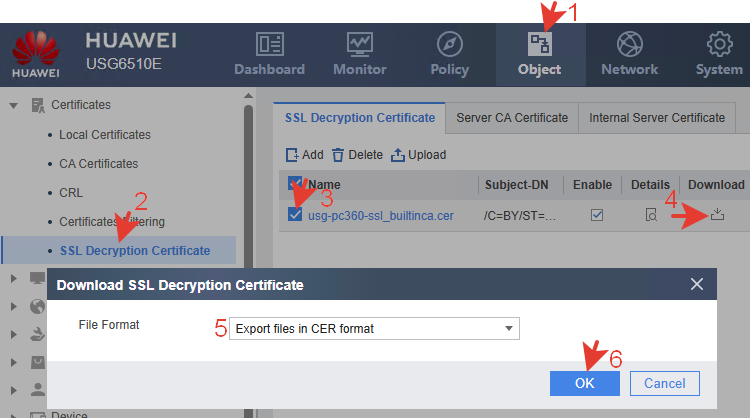Click the Certificates folder icon in sidebar

[x=38, y=105]
